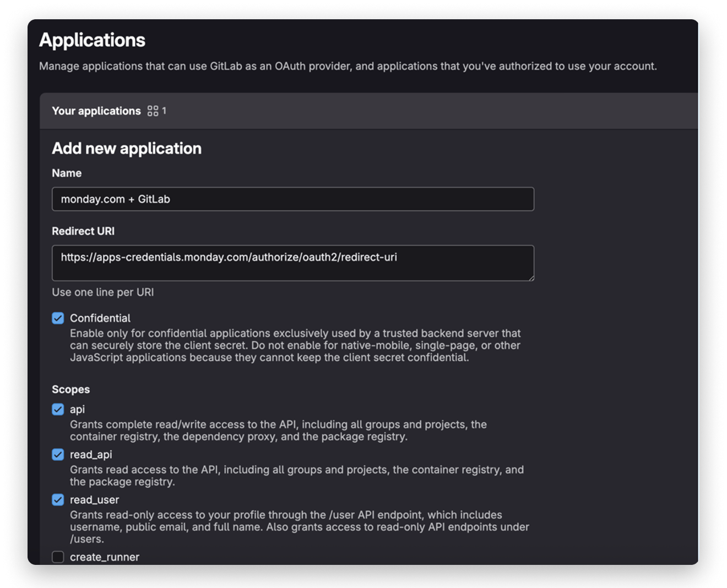Image resolution: width=727 pixels, height=588 pixels.
Task: Toggle the read_api scope checkbox
Action: tap(58, 454)
